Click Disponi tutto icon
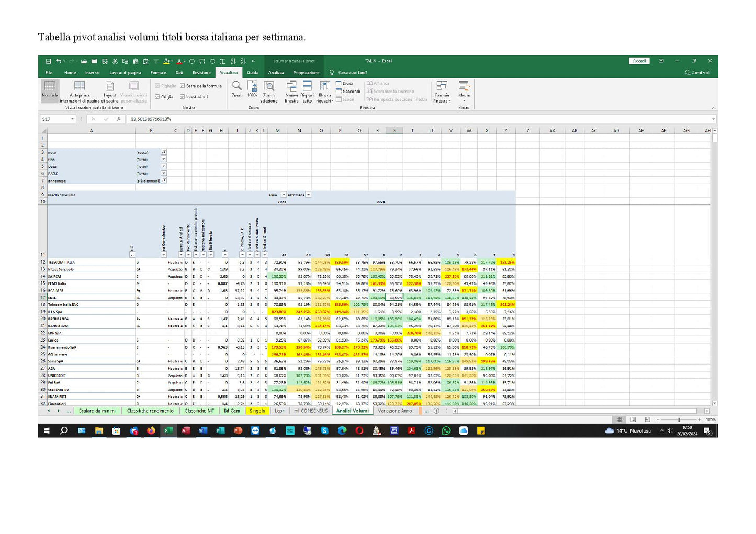The image size is (756, 534). 307,92
